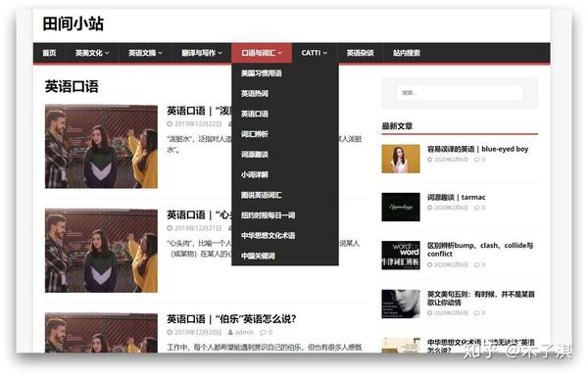
Task: Click the clock icon before 2019年12月20日
Action: pyautogui.click(x=170, y=332)
